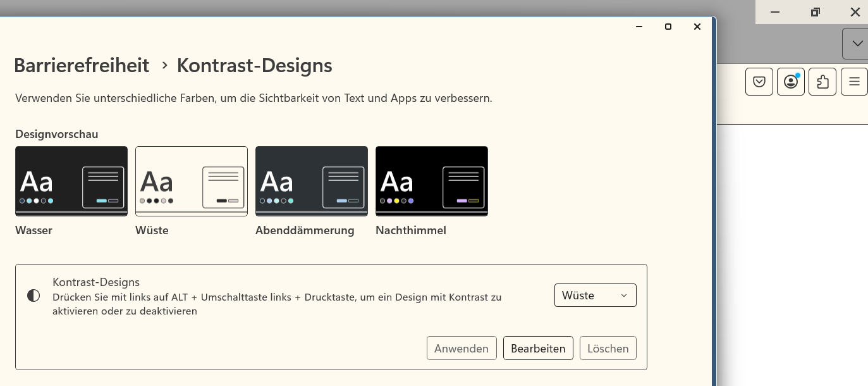Select the Wüste theme preview
This screenshot has height=386, width=868.
coord(192,181)
